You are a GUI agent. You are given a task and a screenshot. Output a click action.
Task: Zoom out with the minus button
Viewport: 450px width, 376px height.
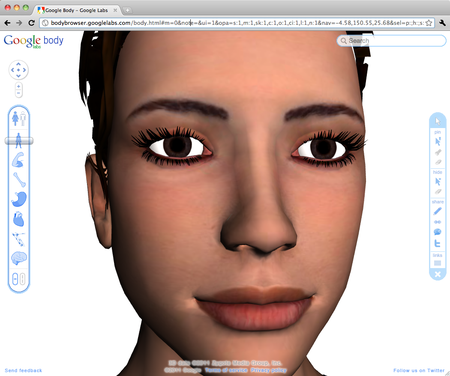click(x=19, y=94)
